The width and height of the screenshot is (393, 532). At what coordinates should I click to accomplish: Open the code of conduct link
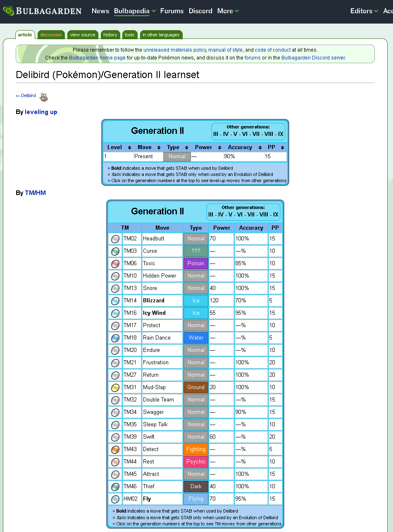tap(273, 50)
